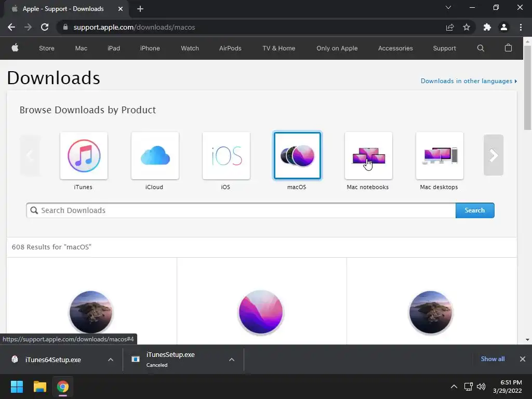Select the iOS product icon

tap(227, 156)
